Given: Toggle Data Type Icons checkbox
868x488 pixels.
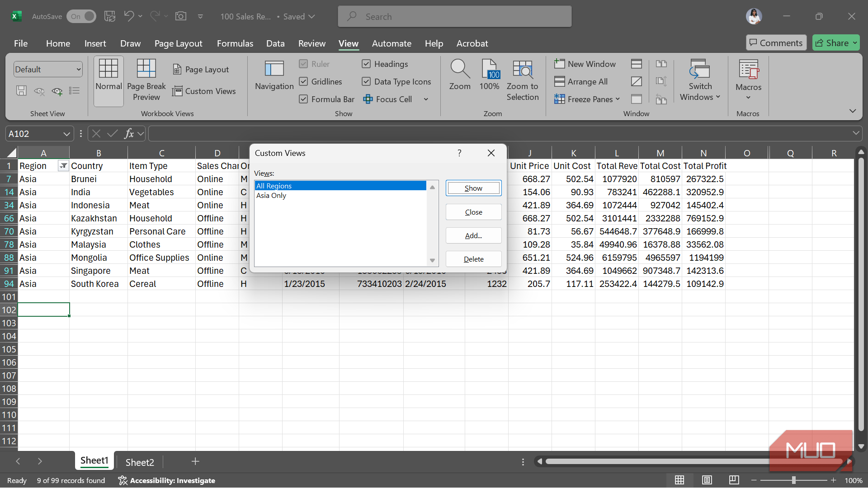Looking at the screenshot, I should pyautogui.click(x=366, y=82).
